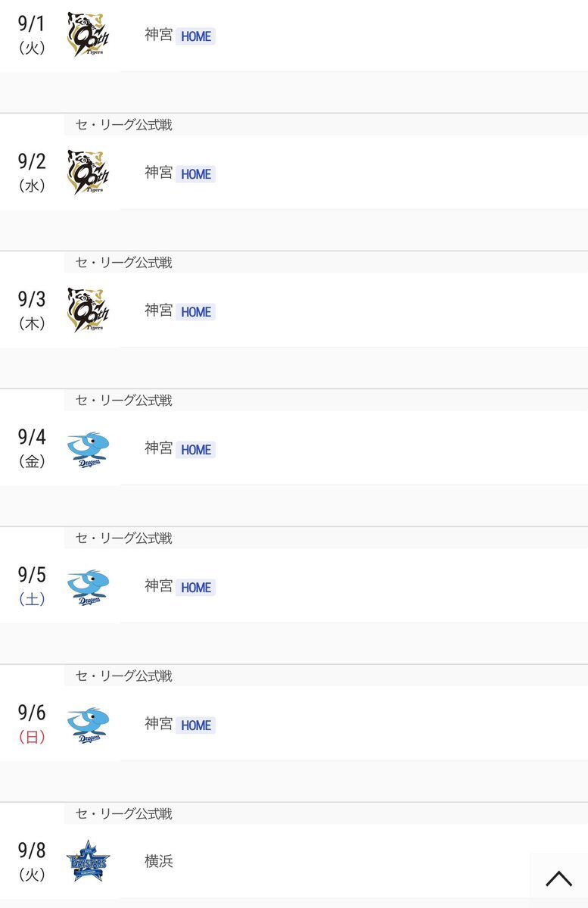Viewport: 588px width, 908px height.
Task: Select the HOME badge for 9/6
Action: coord(196,725)
